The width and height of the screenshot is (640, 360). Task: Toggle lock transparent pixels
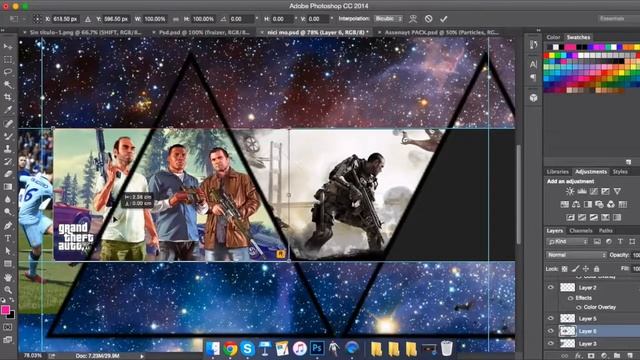click(564, 269)
